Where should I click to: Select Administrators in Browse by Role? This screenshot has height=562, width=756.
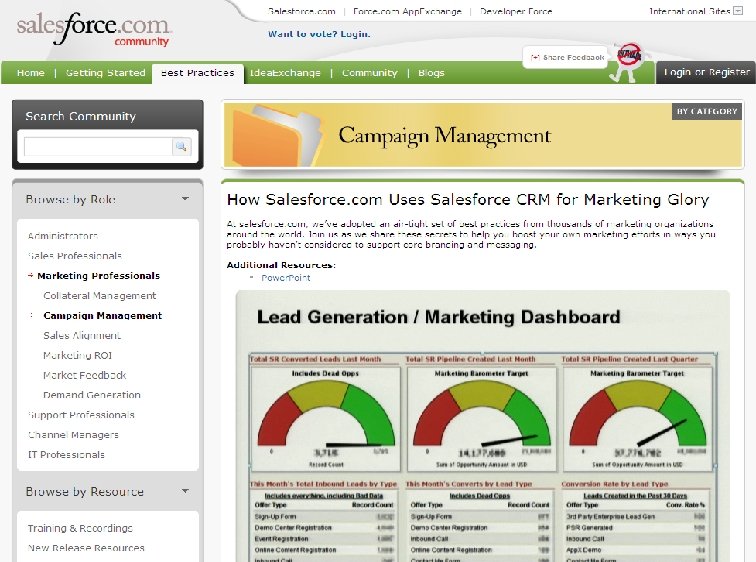(x=63, y=236)
